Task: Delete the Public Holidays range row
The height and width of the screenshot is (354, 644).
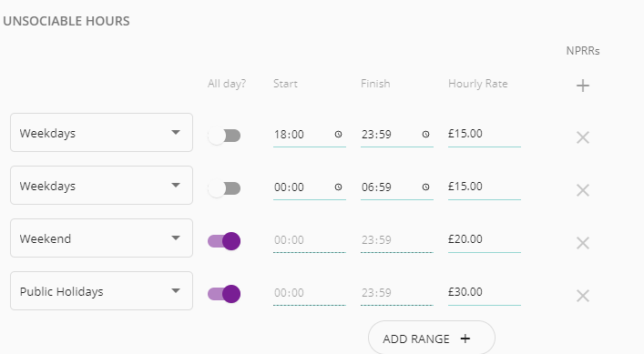Action: point(583,296)
